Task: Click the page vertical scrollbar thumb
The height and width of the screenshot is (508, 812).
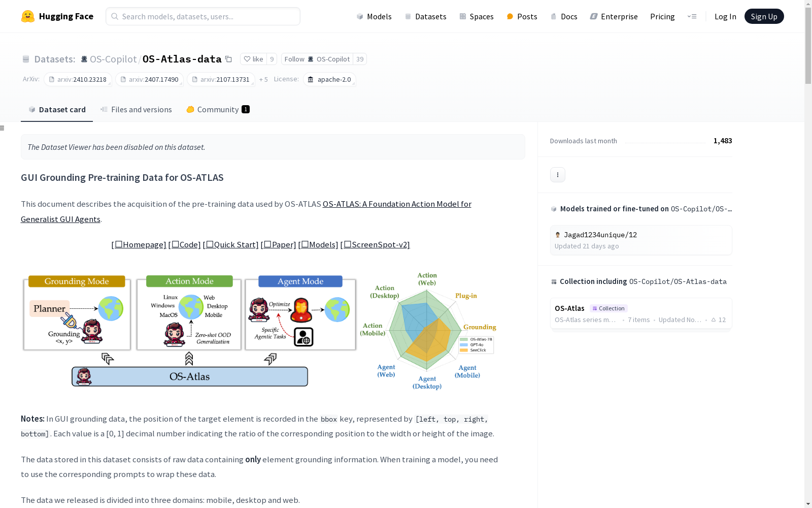Action: click(x=808, y=46)
